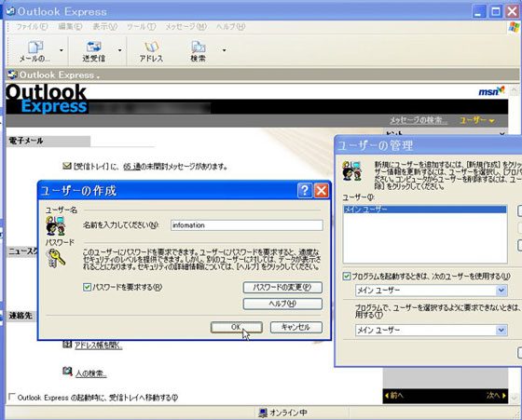Screen dimensions: 522x420
Task: Click the パスワードの変更(P) button
Action: click(282, 288)
